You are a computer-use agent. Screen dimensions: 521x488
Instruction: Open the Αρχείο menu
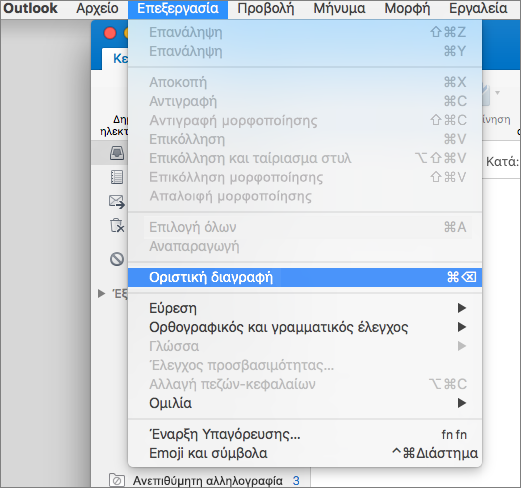[x=97, y=9]
